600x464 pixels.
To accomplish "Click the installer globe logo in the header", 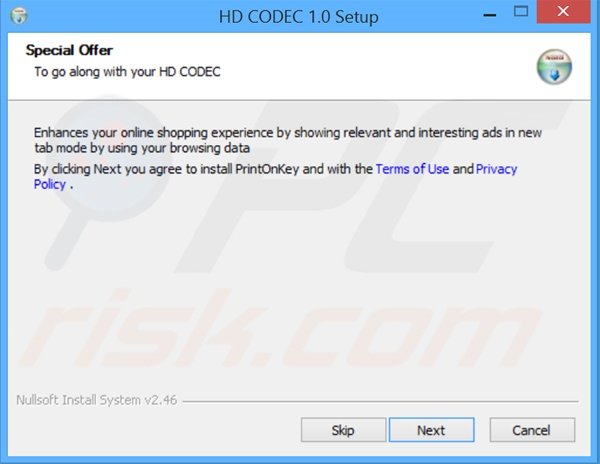I will 554,67.
